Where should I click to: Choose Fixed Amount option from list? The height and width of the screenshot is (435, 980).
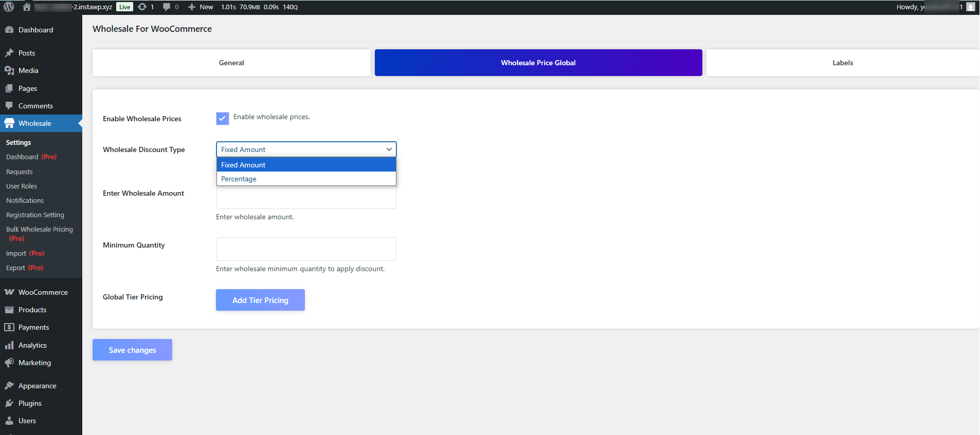coord(306,165)
